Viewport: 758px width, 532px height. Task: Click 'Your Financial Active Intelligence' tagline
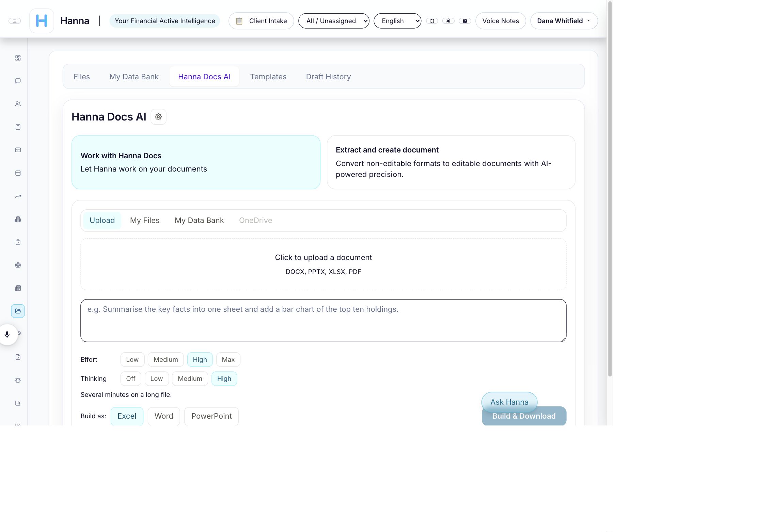pyautogui.click(x=165, y=21)
